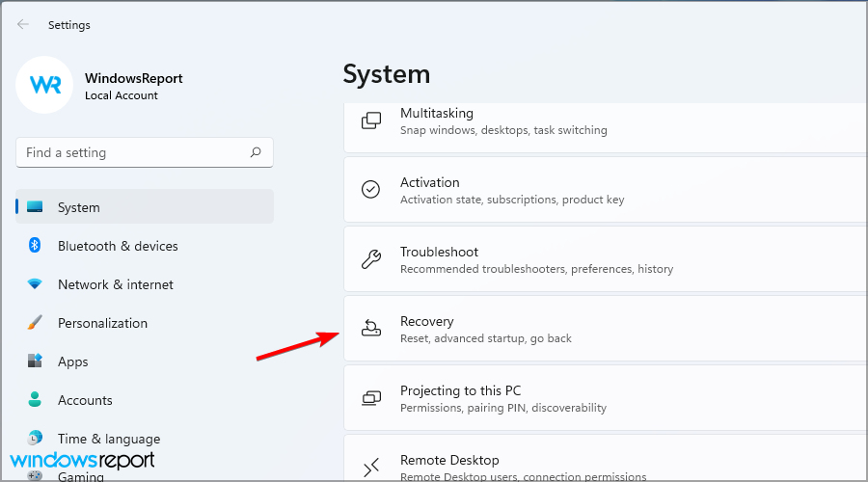Click the Activation checkmark icon

371,190
